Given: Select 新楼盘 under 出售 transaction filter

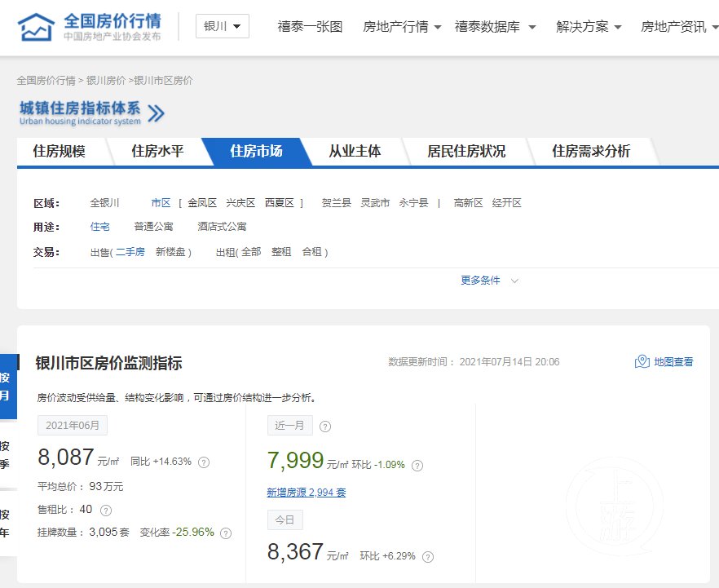Looking at the screenshot, I should [170, 252].
